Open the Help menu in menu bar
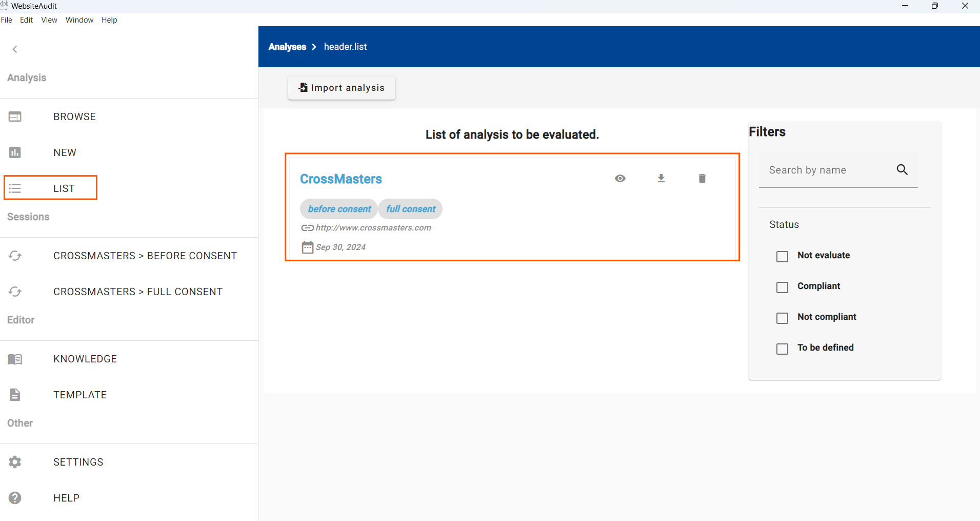This screenshot has height=521, width=980. tap(109, 20)
